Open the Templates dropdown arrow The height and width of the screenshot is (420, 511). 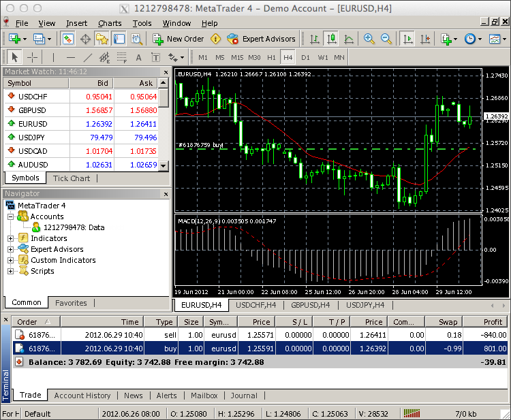pos(504,39)
